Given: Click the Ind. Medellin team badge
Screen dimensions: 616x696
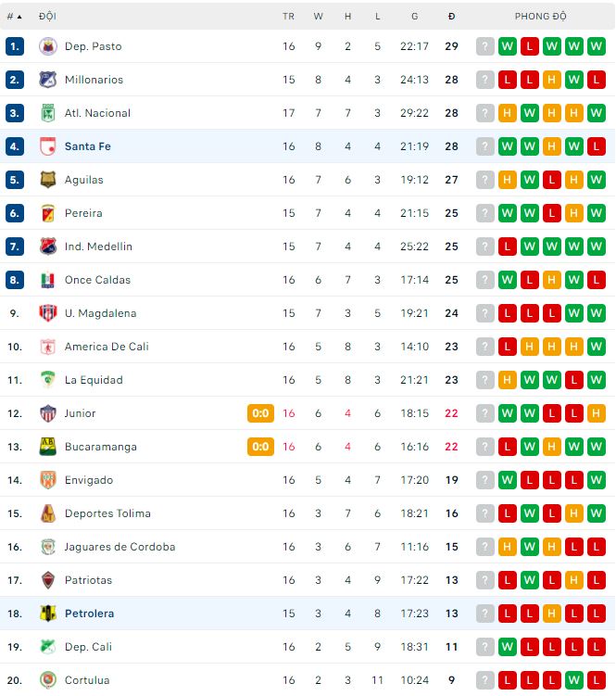Looking at the screenshot, I should pyautogui.click(x=48, y=247).
